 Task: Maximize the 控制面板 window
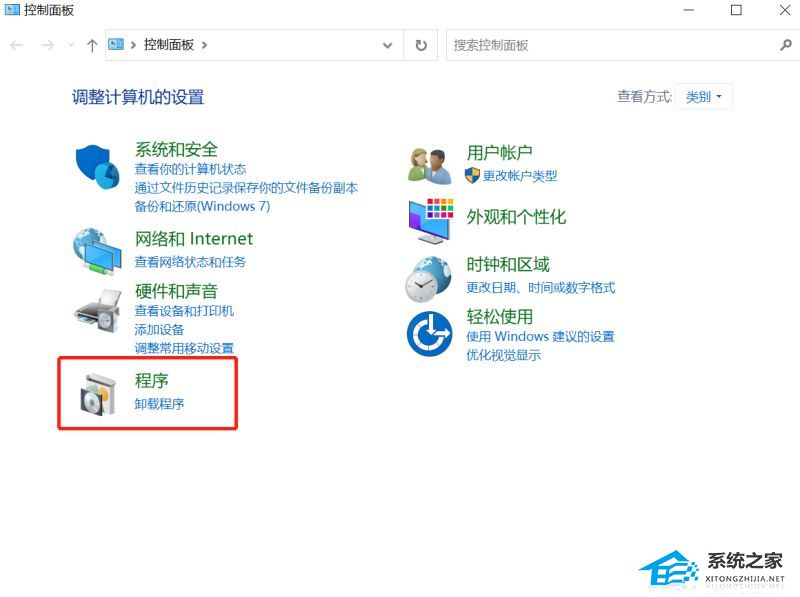736,10
